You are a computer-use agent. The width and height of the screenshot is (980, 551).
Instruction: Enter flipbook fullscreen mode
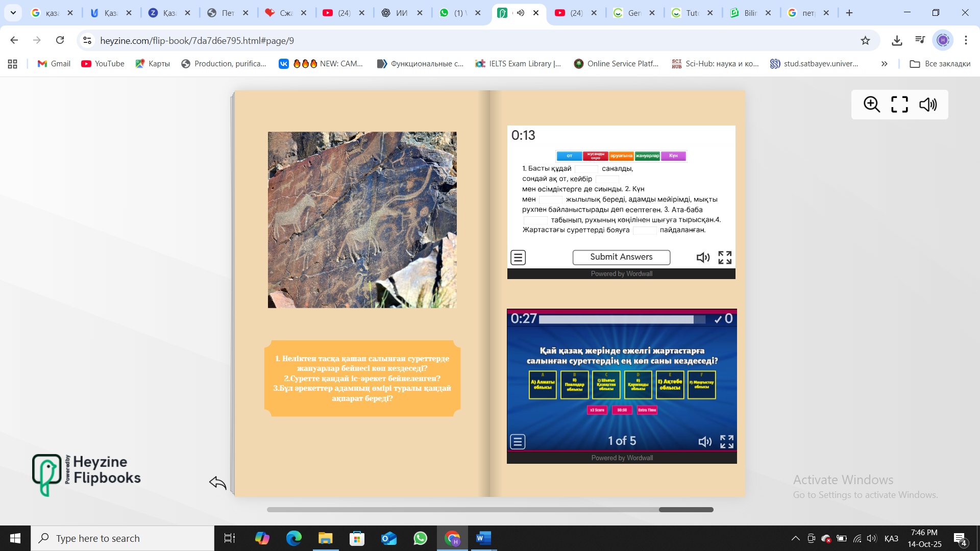(x=899, y=105)
